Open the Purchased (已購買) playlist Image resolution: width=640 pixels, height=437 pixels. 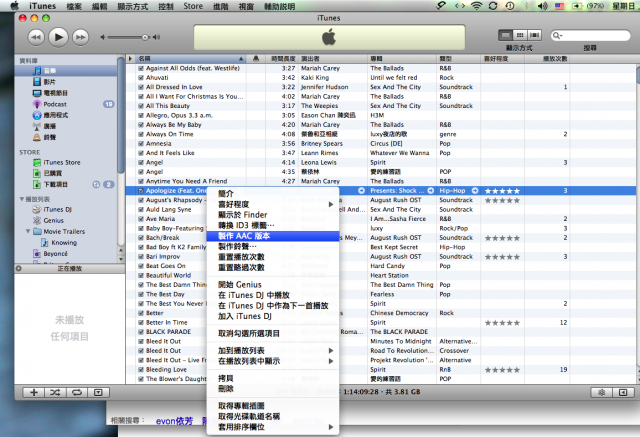pos(66,173)
